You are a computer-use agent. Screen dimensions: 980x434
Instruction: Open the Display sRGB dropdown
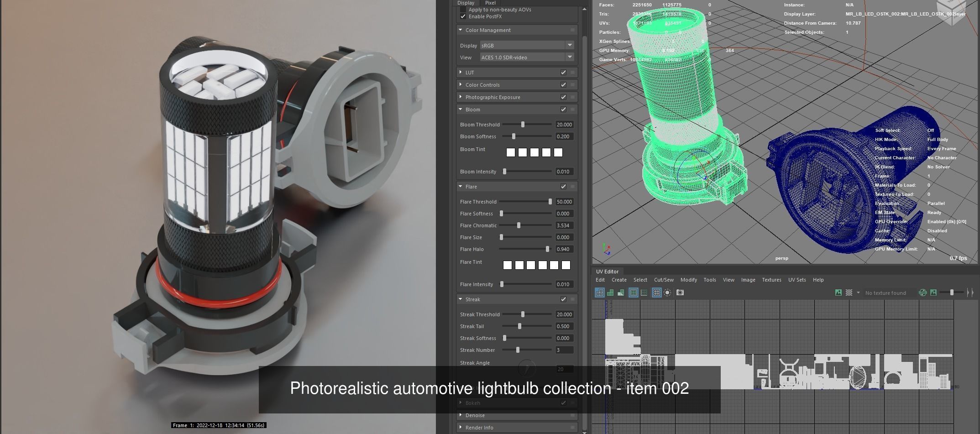pos(527,45)
